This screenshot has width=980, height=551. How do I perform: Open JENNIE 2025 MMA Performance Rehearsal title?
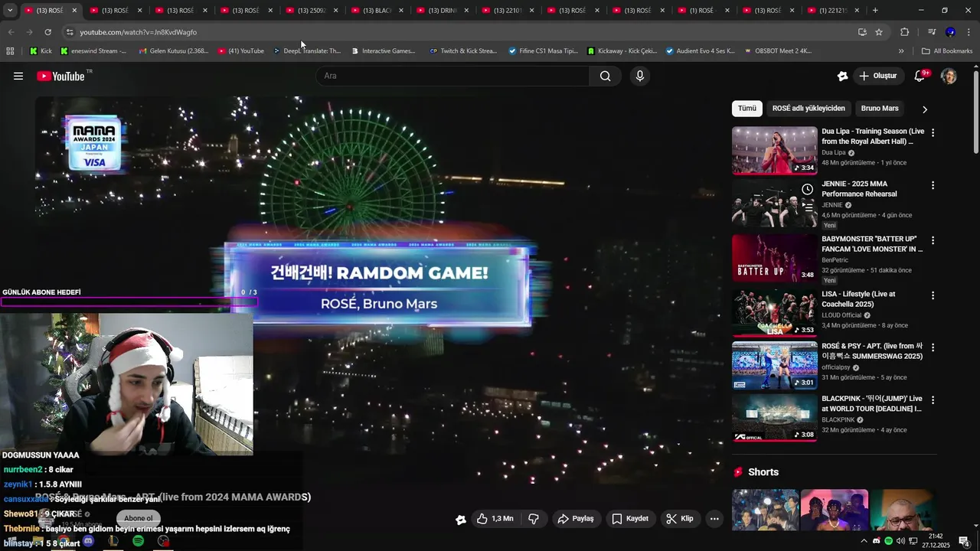pos(859,189)
